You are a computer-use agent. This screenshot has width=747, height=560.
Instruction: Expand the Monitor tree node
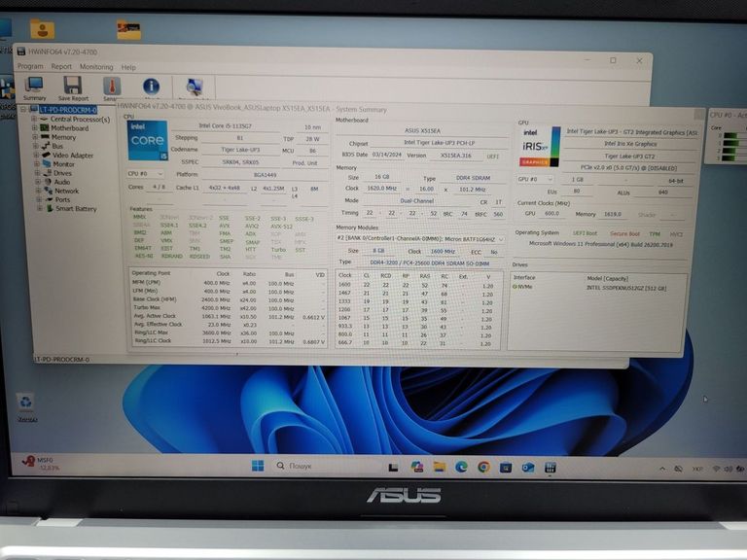pyautogui.click(x=37, y=163)
